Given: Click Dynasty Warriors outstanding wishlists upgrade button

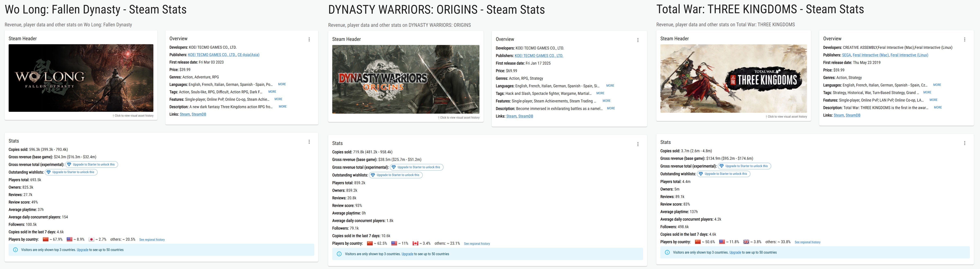Looking at the screenshot, I should point(396,175).
